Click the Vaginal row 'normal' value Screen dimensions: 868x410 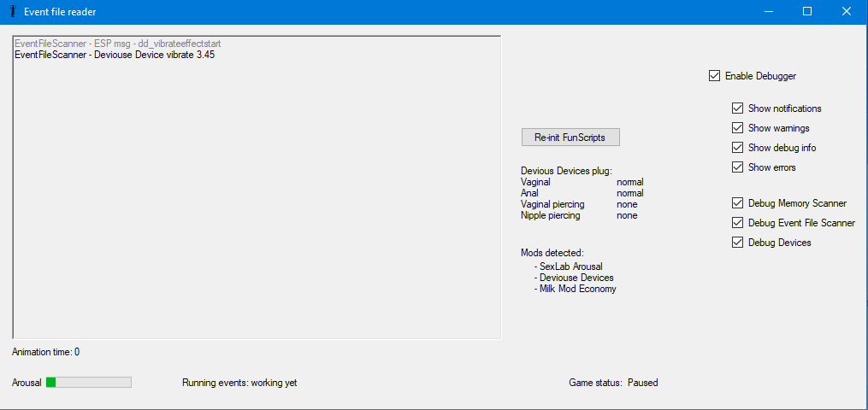pos(630,182)
